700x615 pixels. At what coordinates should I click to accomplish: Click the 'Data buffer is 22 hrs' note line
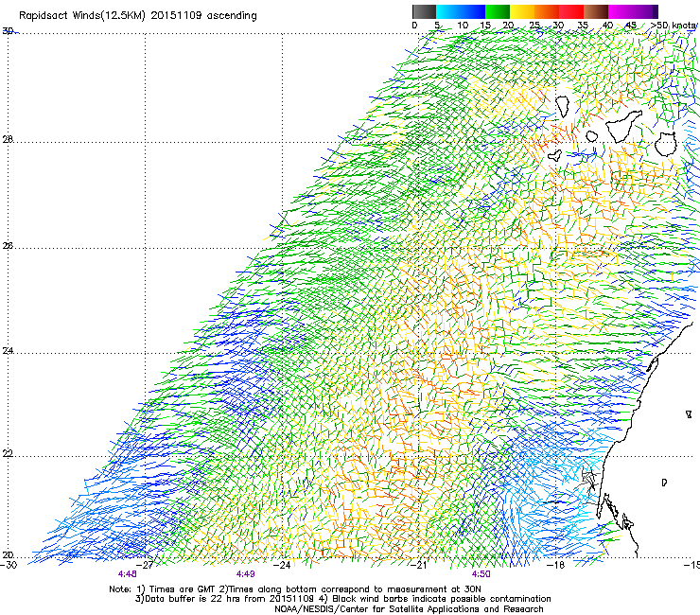point(342,599)
